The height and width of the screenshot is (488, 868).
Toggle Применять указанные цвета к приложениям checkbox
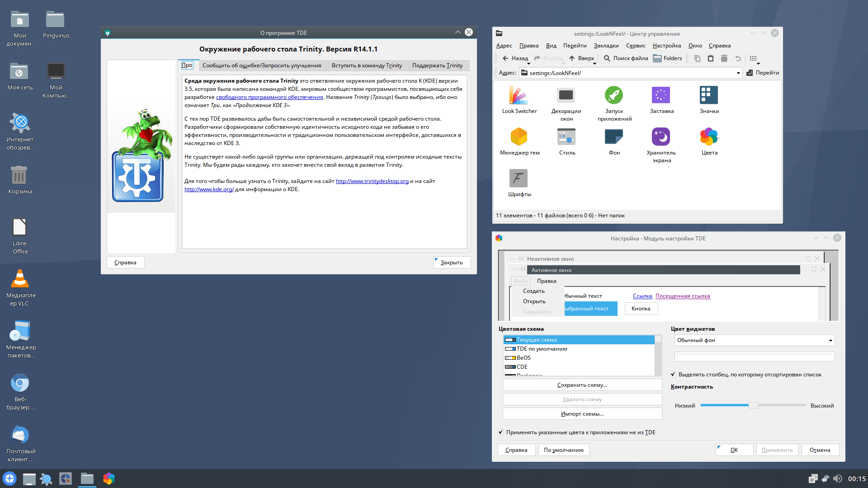(x=501, y=432)
